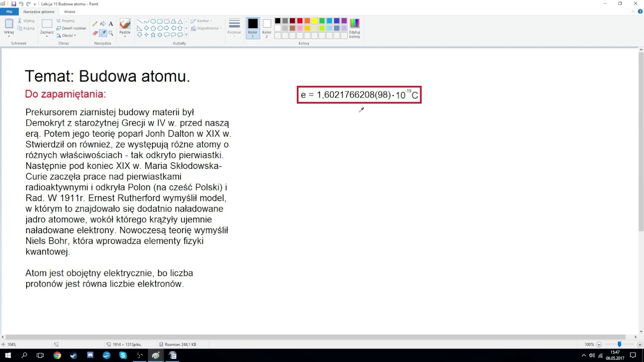Screen dimensions: 644x362
Task: Open the Kontur outline dropdown
Action: click(x=201, y=21)
